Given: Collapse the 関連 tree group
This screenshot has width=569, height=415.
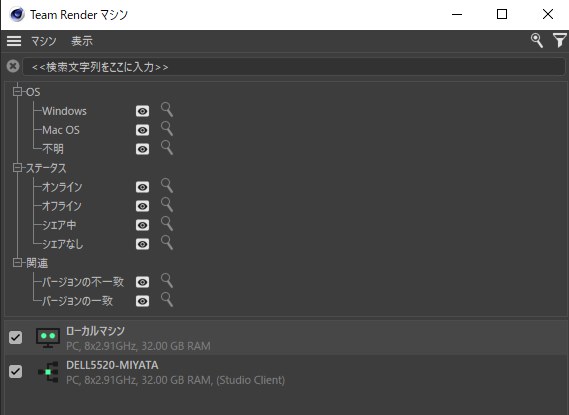Looking at the screenshot, I should (x=17, y=263).
